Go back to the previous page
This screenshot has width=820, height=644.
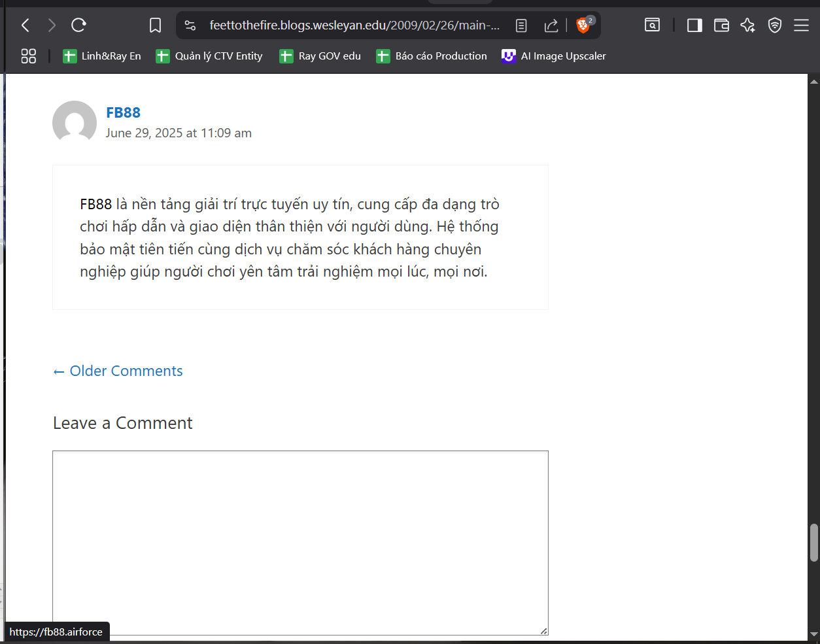26,25
